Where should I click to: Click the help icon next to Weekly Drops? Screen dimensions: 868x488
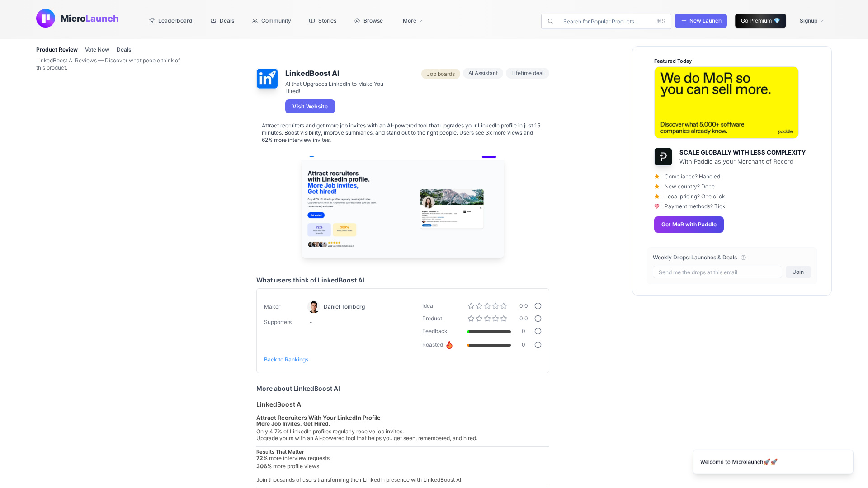(x=743, y=258)
